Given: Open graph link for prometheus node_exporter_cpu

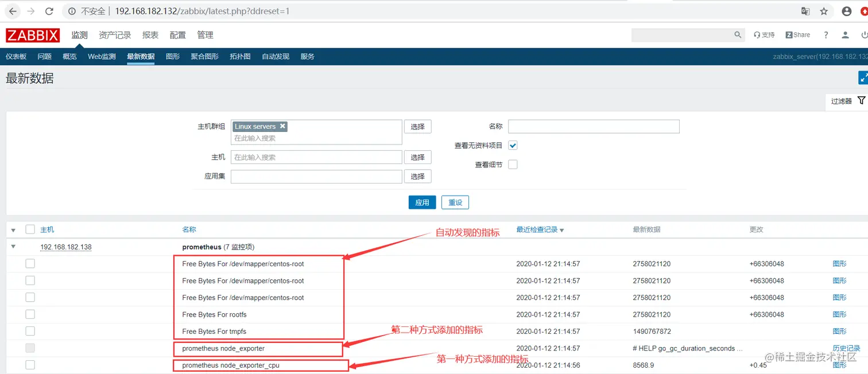Looking at the screenshot, I should click(839, 365).
